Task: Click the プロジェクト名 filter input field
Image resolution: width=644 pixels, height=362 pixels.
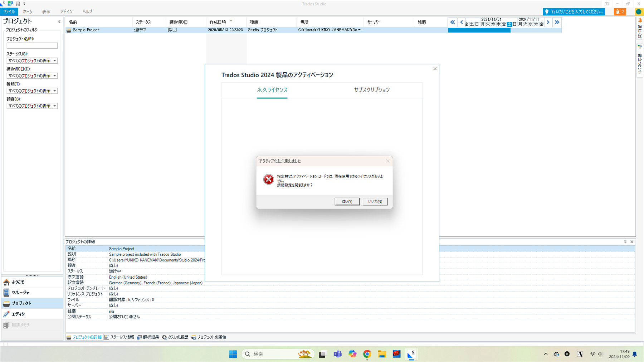Action: coord(32,45)
